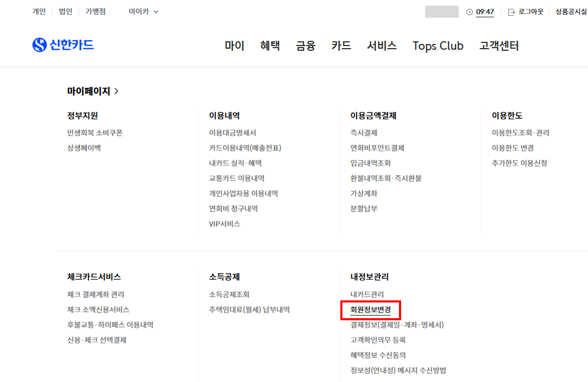Viewport: 588px width, 382px height.
Task: Open 상품공시실 link at top right
Action: pos(571,12)
